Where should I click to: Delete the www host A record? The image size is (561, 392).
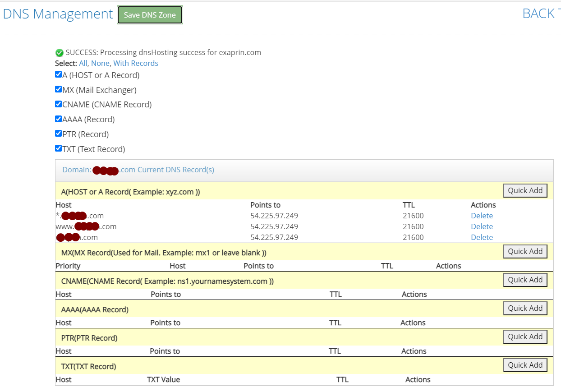(482, 226)
